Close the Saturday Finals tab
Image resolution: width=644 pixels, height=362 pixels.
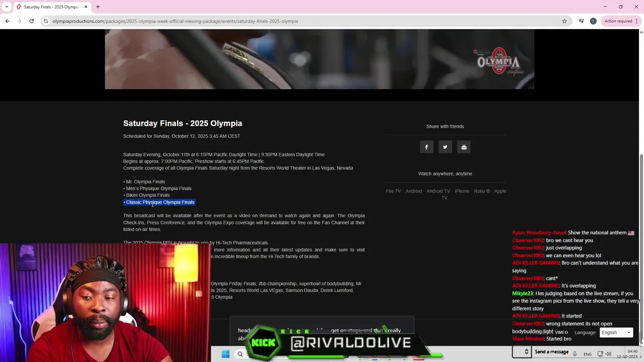[x=86, y=7]
